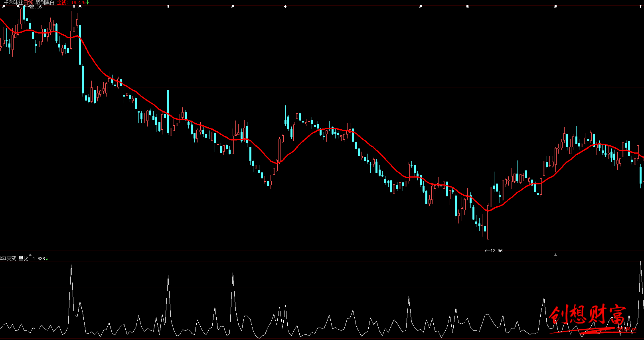Click the green down arrow beside 金钱 value
Image resolution: width=644 pixels, height=340 pixels.
(x=88, y=2)
